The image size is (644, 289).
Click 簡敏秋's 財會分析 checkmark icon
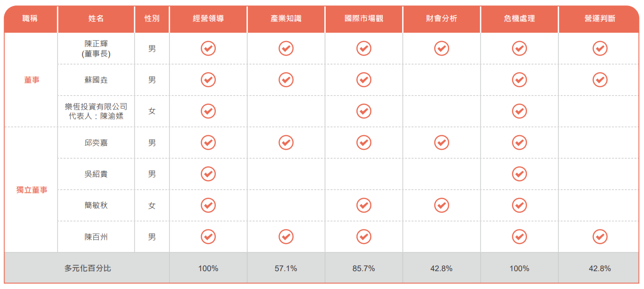click(442, 205)
